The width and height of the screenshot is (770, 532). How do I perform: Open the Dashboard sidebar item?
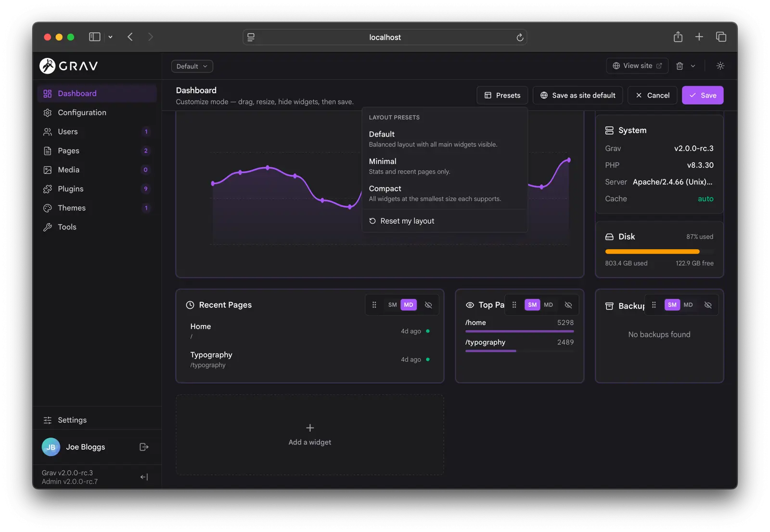coord(97,93)
